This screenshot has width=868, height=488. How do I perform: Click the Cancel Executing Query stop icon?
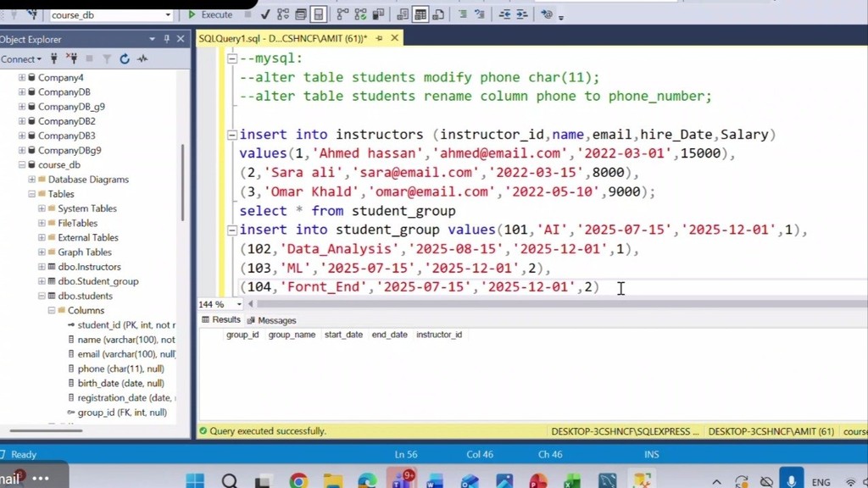coord(248,15)
